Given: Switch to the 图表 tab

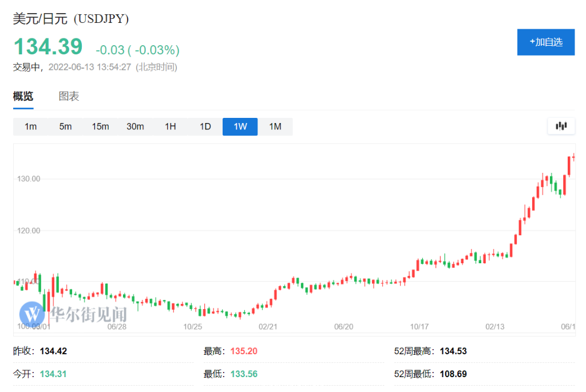Looking at the screenshot, I should (69, 96).
